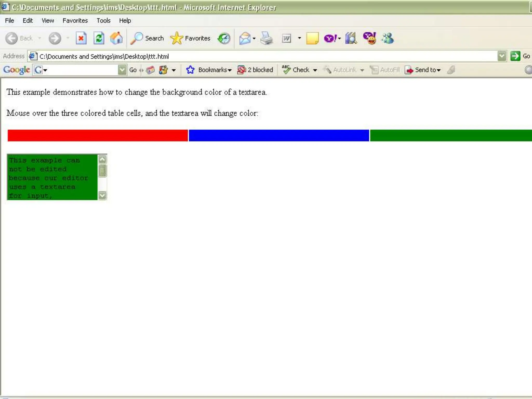The height and width of the screenshot is (399, 532).
Task: Click the Stop loading icon
Action: (x=81, y=38)
